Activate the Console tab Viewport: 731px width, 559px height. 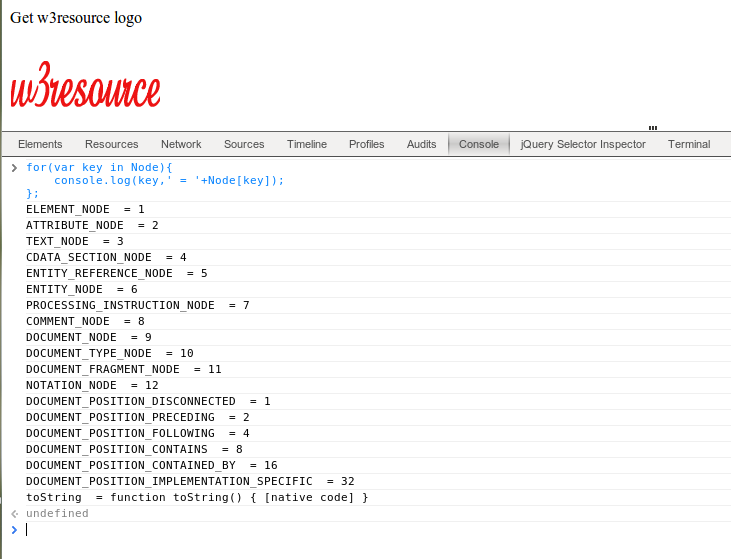(x=479, y=144)
